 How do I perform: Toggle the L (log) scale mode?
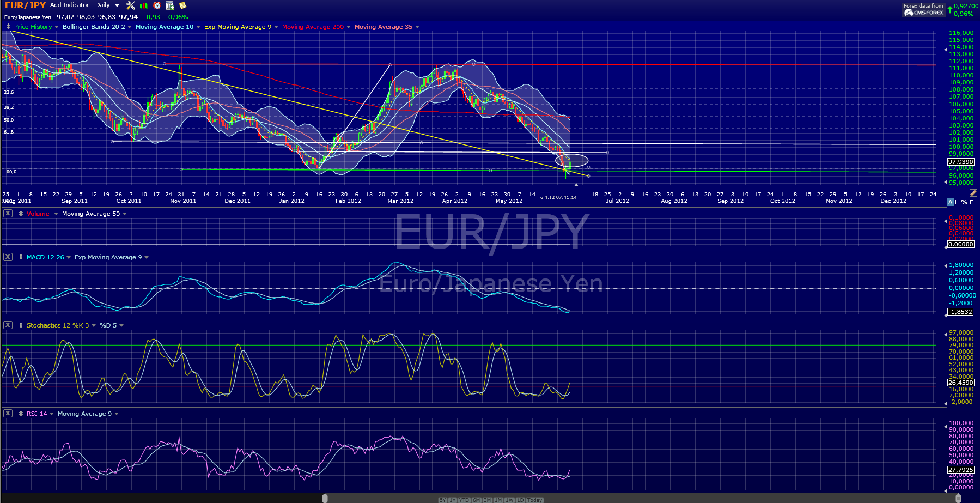[x=957, y=202]
